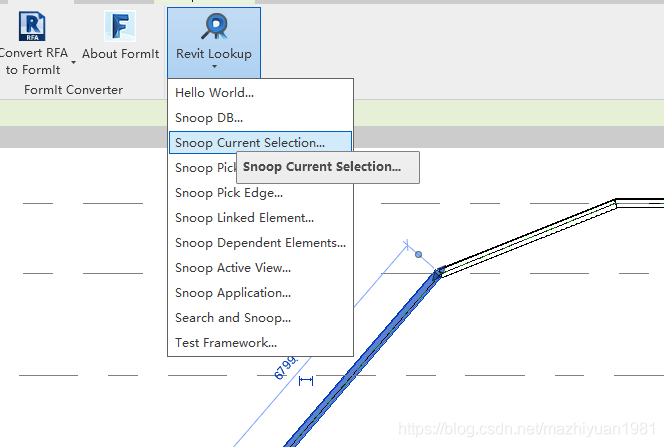Collapse the Revit Lookup dropdown arrow

[214, 66]
